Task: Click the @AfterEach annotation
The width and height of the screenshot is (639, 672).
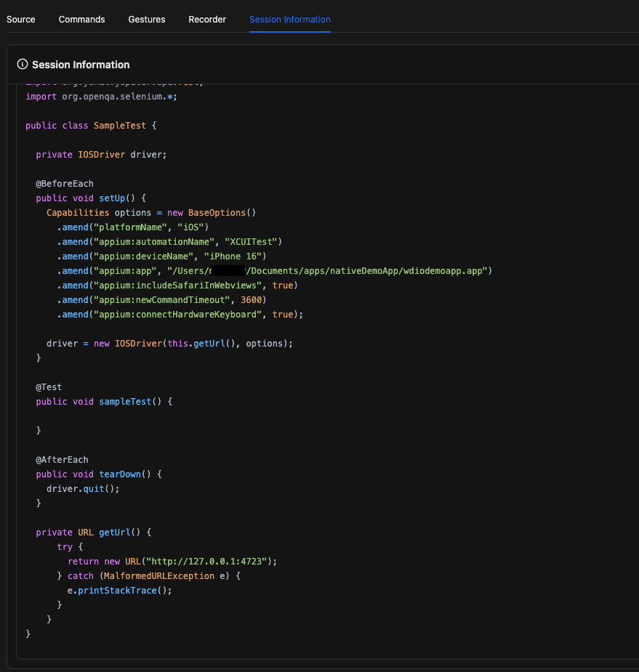Action: click(62, 460)
